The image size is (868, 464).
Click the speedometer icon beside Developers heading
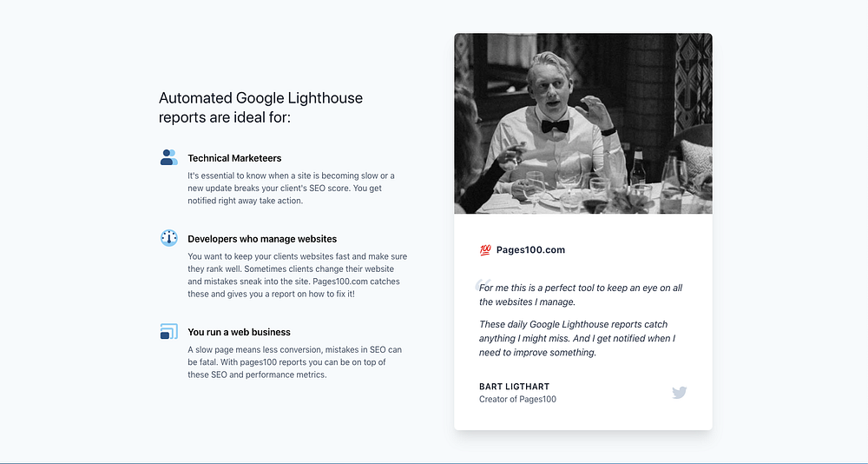point(169,238)
